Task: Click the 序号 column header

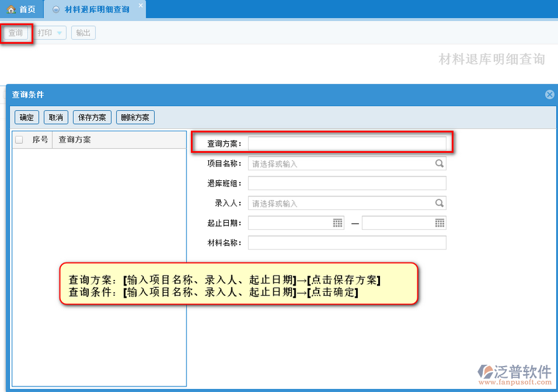Action: pos(40,140)
